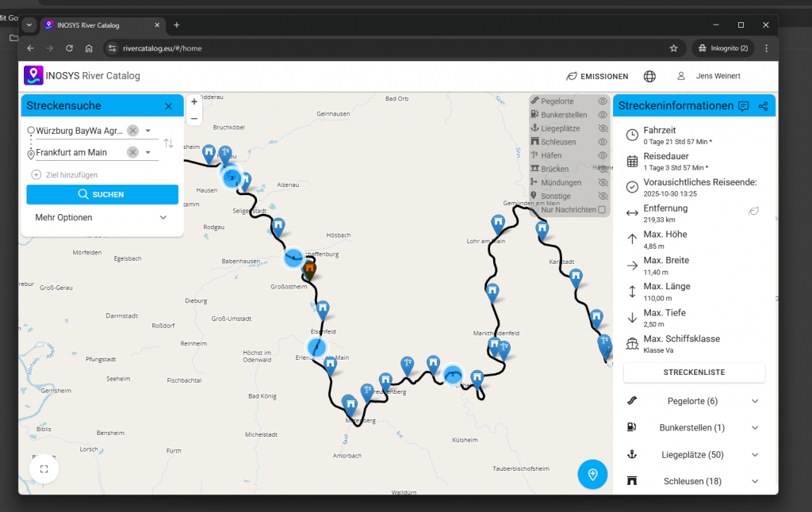Open the EMISSIONEN menu item
Viewport: 812px width, 512px height.
(x=596, y=77)
